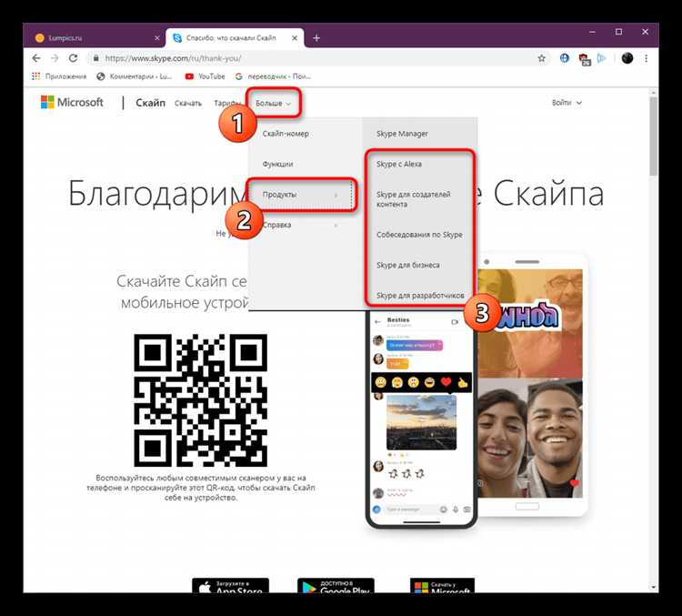Expand the Продукты submenu
Screen dimensions: 682x616
click(x=301, y=195)
